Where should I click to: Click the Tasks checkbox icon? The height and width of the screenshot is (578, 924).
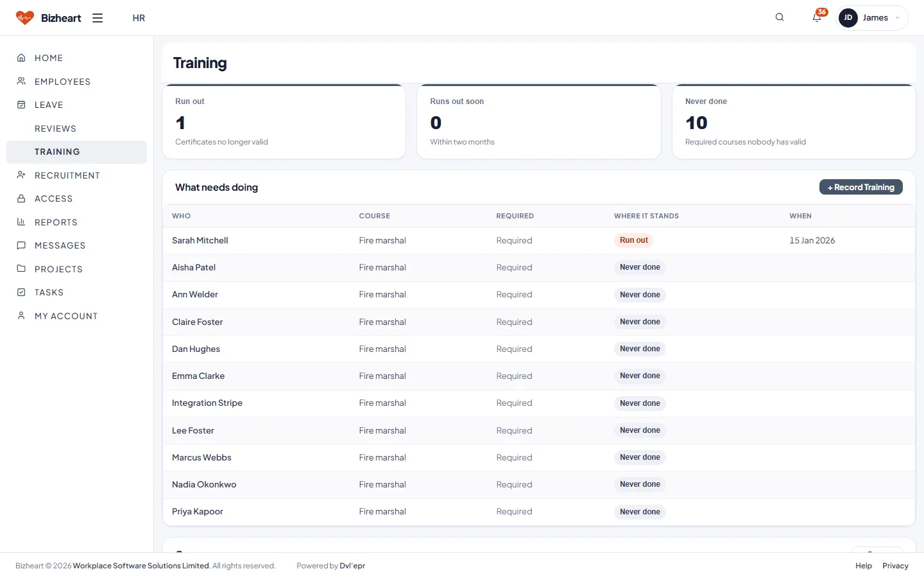[x=21, y=292]
